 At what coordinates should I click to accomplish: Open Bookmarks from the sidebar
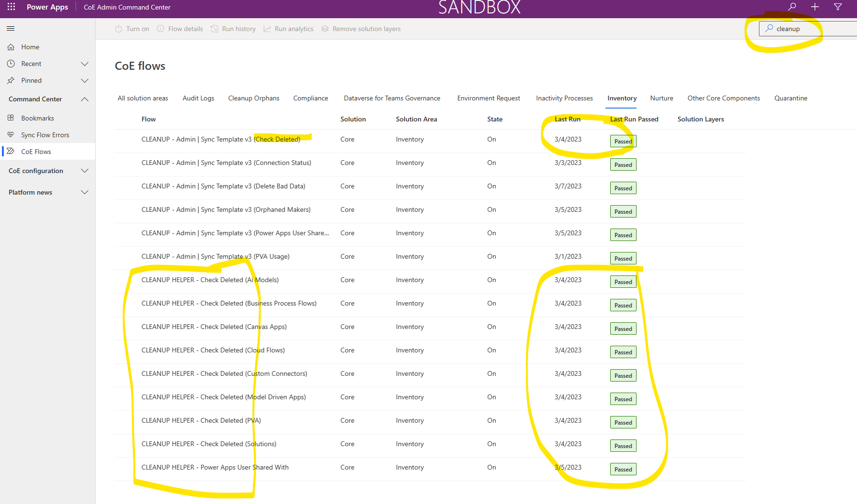point(37,118)
